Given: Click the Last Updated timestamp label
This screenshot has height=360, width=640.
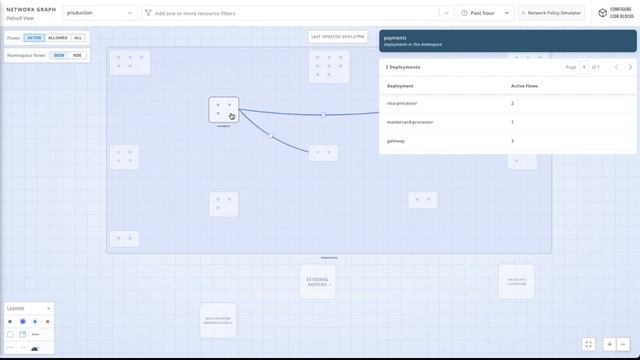Looking at the screenshot, I should click(x=338, y=37).
